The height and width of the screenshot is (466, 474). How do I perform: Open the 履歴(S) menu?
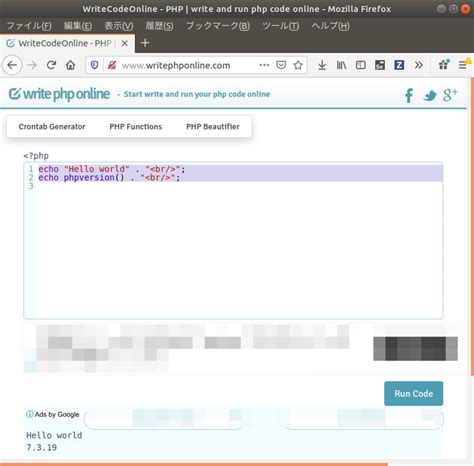tap(159, 26)
